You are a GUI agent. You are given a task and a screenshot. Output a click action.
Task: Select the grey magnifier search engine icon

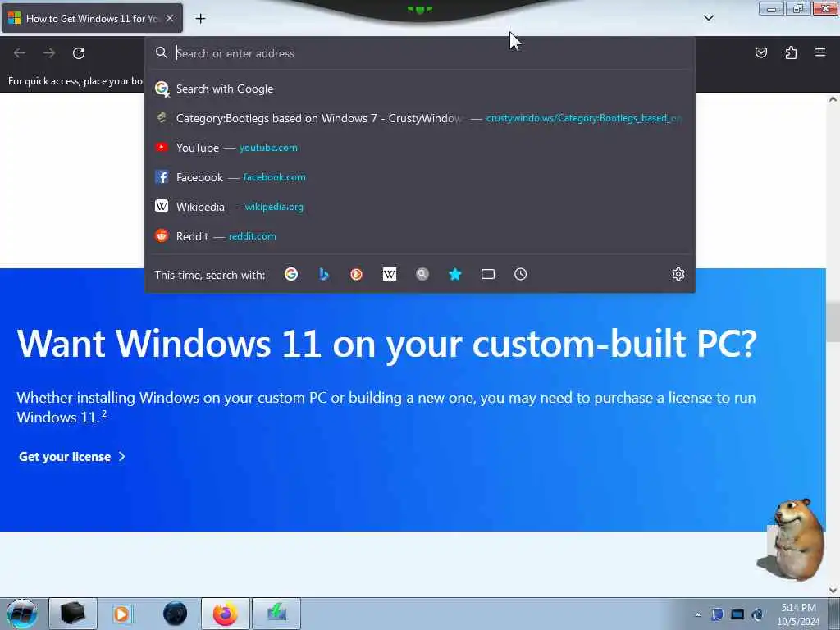422,274
